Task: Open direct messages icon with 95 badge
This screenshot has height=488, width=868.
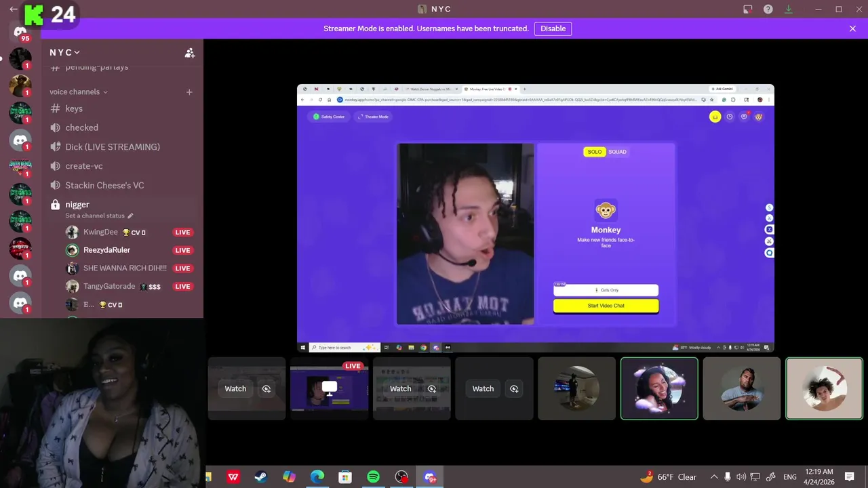Action: [x=20, y=32]
